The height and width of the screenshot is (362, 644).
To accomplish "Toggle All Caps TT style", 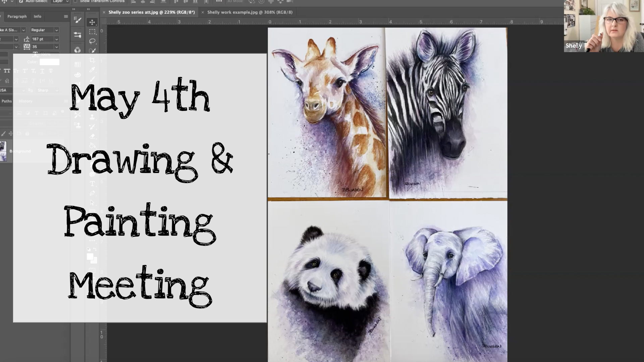I will coord(7,71).
